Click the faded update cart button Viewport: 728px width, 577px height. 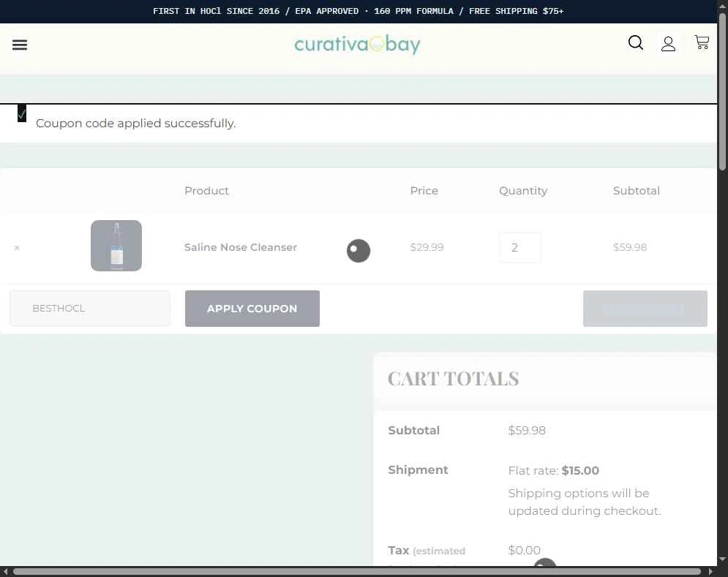pyautogui.click(x=645, y=309)
